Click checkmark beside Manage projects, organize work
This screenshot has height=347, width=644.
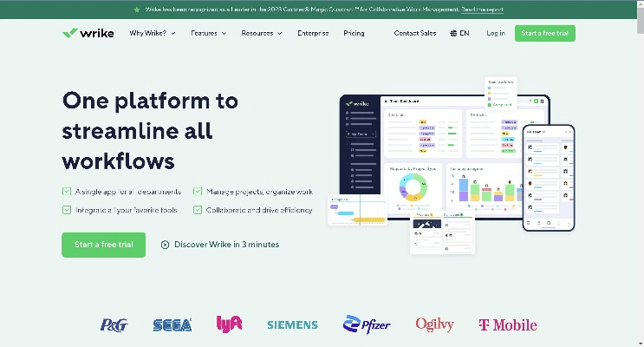point(198,192)
